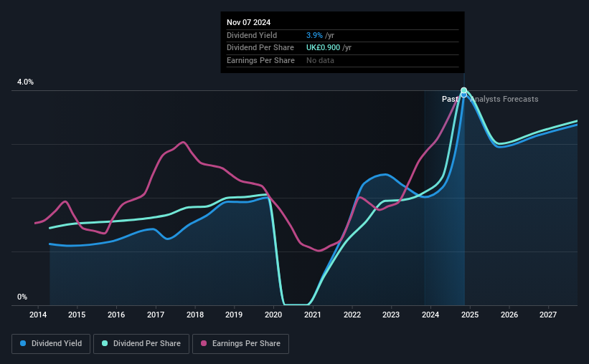The width and height of the screenshot is (589, 364).
Task: Click the blue Dividend Yield data marker at peak
Action: 464,95
